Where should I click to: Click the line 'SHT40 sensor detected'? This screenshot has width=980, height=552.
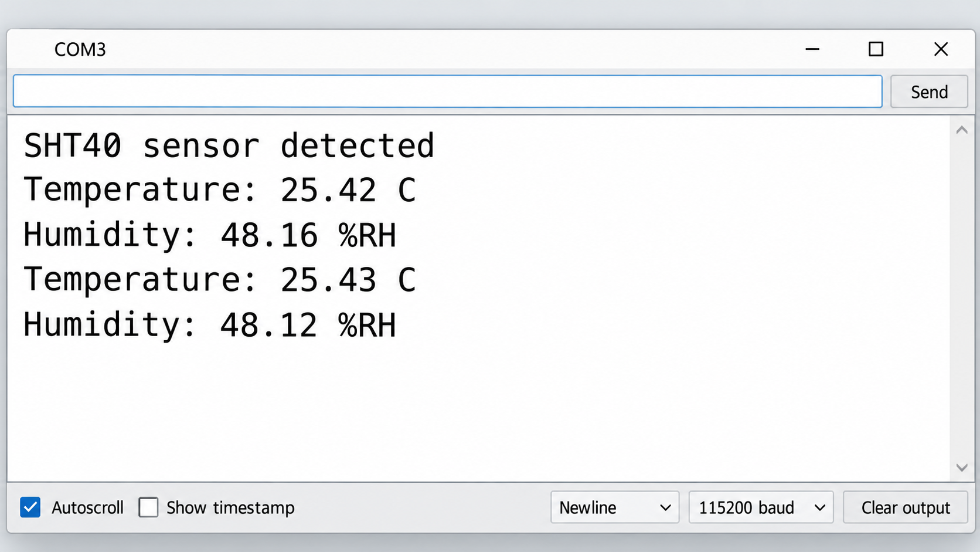point(229,145)
